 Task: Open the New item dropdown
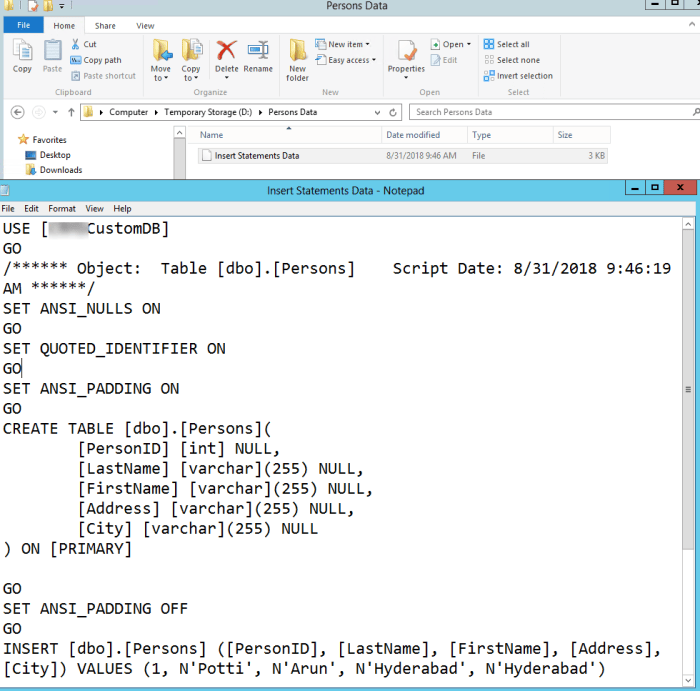(367, 44)
